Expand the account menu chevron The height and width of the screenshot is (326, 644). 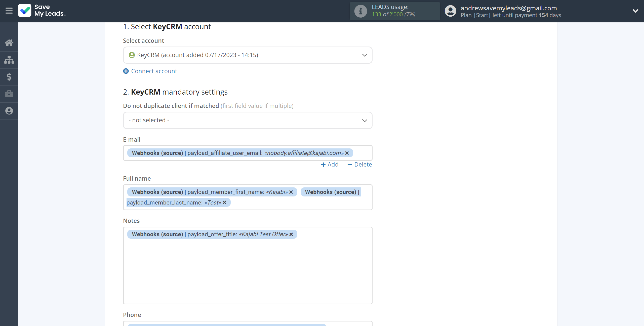[635, 11]
